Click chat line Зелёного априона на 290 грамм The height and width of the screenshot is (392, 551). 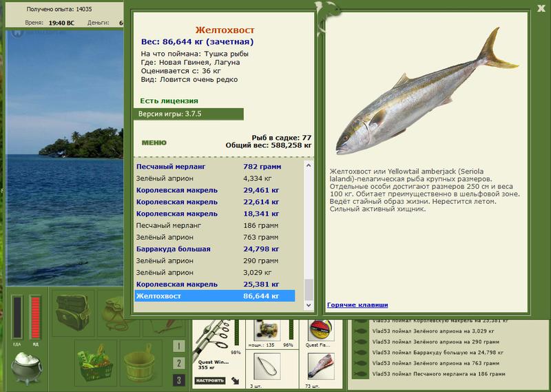pyautogui.click(x=436, y=342)
